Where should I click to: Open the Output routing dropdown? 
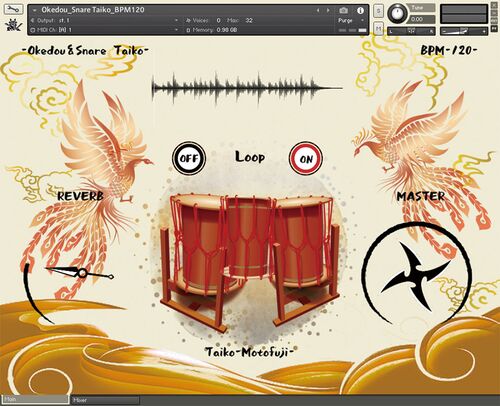(104, 20)
